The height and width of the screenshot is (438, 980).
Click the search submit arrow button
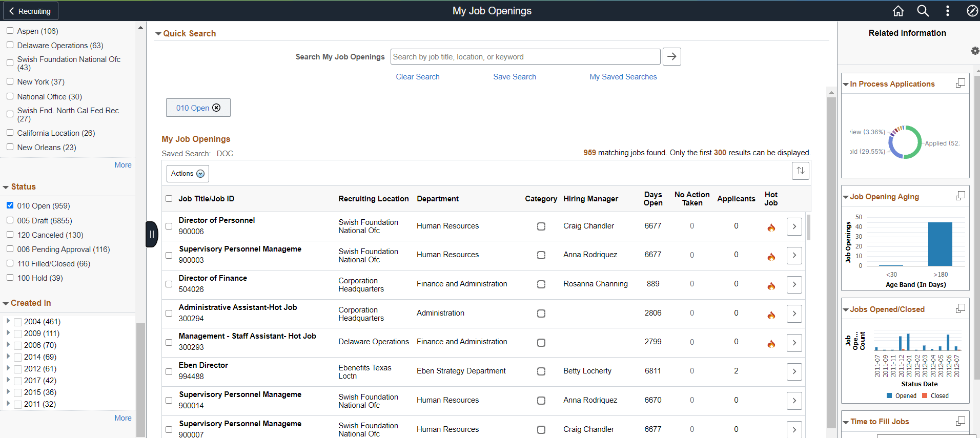671,56
